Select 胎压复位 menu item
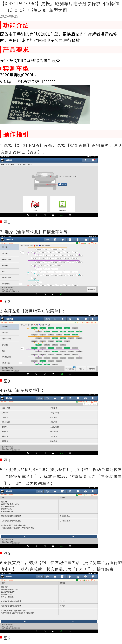The width and height of the screenshot is (122, 644). (x=24, y=418)
